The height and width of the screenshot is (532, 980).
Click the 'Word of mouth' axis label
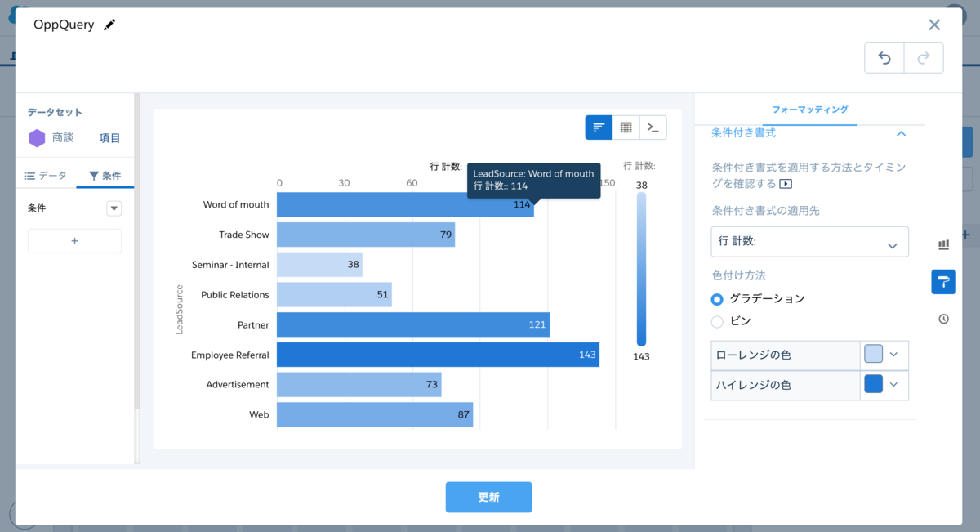(x=236, y=205)
